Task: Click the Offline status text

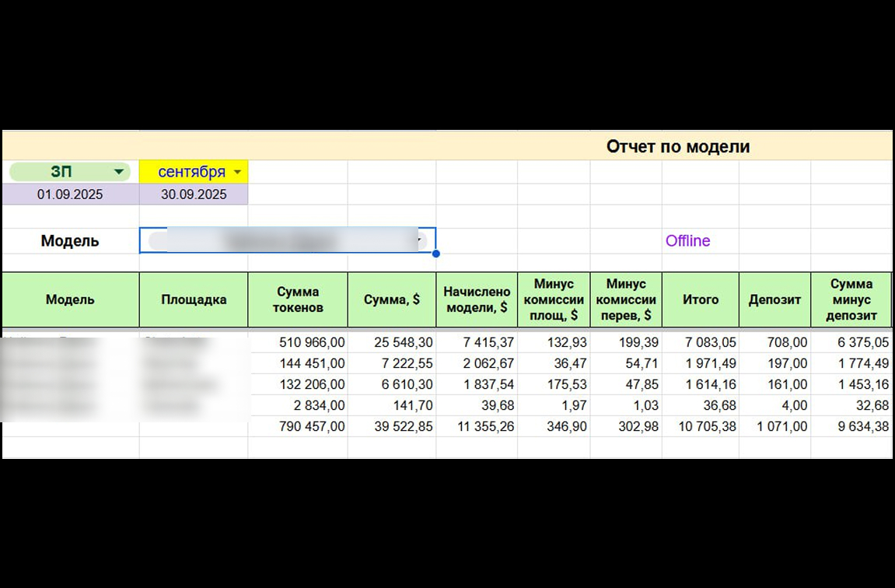Action: (688, 241)
